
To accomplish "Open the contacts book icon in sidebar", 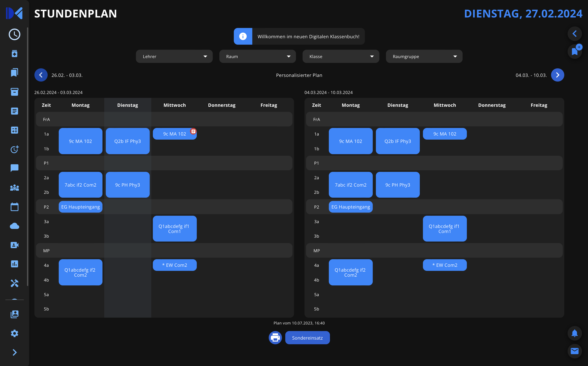I will coord(14,314).
